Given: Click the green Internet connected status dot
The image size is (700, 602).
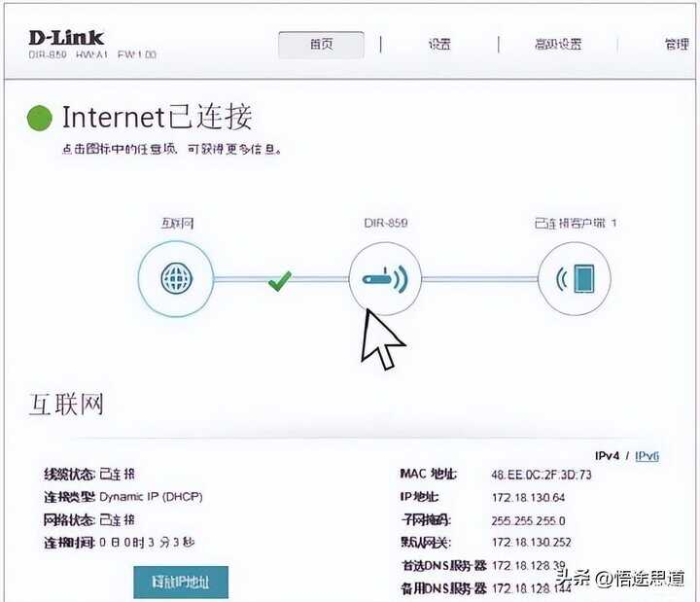Looking at the screenshot, I should [x=39, y=119].
